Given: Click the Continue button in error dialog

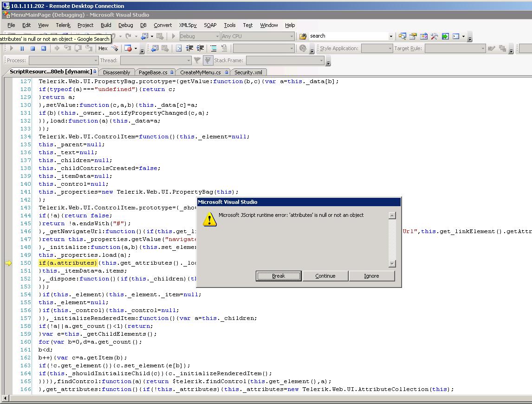Looking at the screenshot, I should point(325,276).
